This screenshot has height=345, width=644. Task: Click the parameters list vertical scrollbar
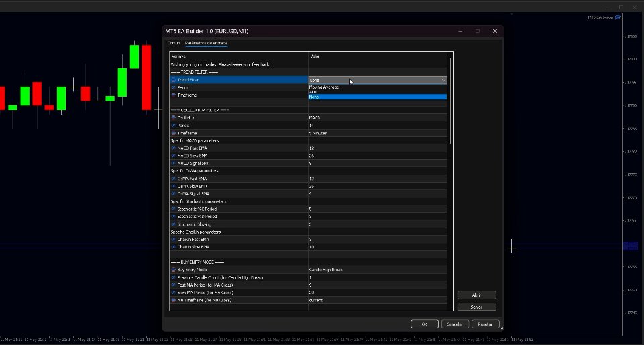(x=451, y=101)
